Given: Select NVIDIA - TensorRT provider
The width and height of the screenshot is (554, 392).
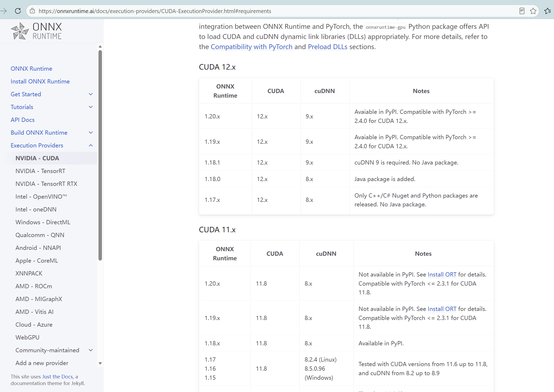Looking at the screenshot, I should click(40, 171).
